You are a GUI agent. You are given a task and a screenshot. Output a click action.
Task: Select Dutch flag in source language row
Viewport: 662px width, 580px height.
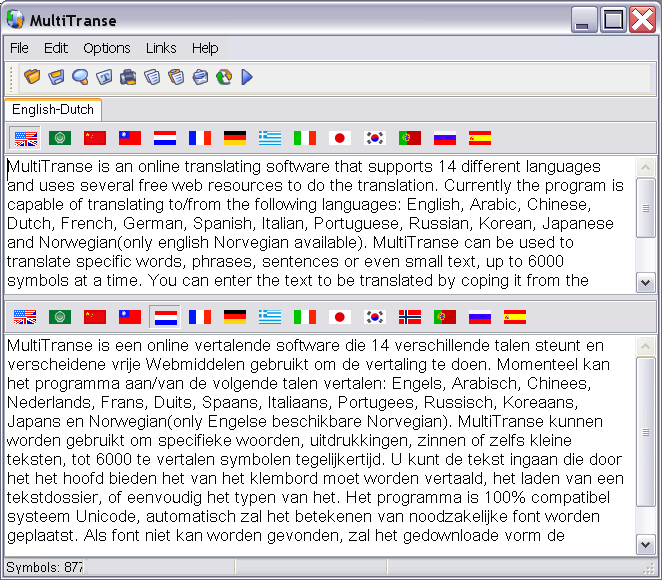(x=165, y=138)
